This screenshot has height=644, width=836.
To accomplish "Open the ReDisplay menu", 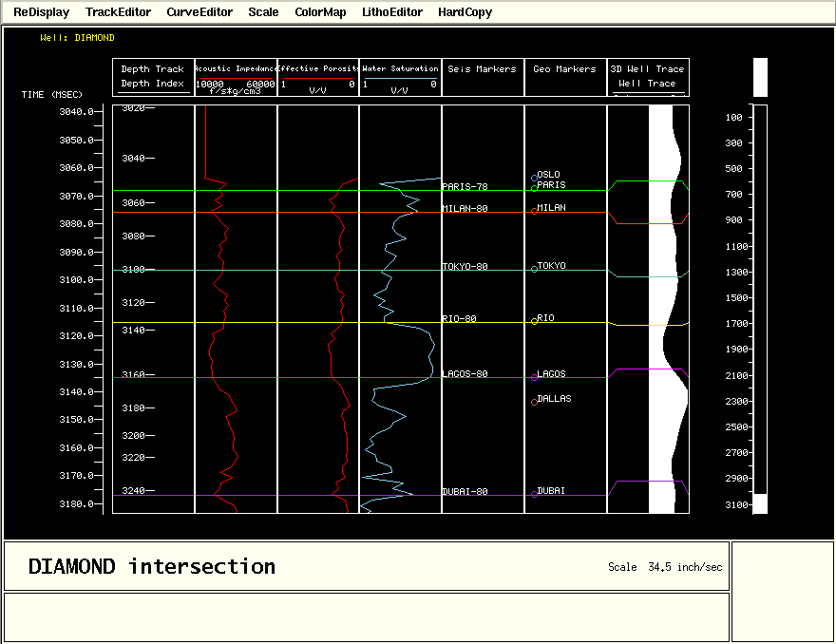I will tap(41, 12).
